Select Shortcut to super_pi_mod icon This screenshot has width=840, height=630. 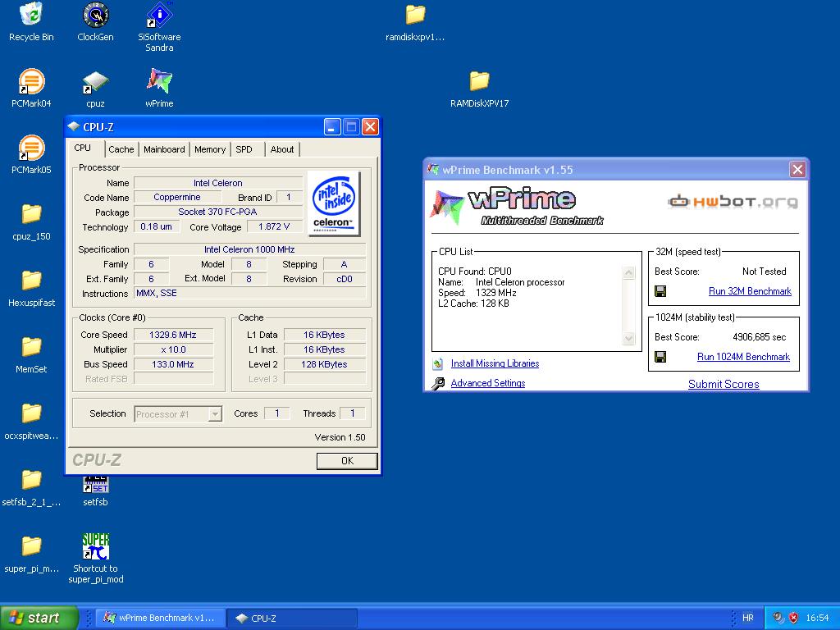click(95, 546)
